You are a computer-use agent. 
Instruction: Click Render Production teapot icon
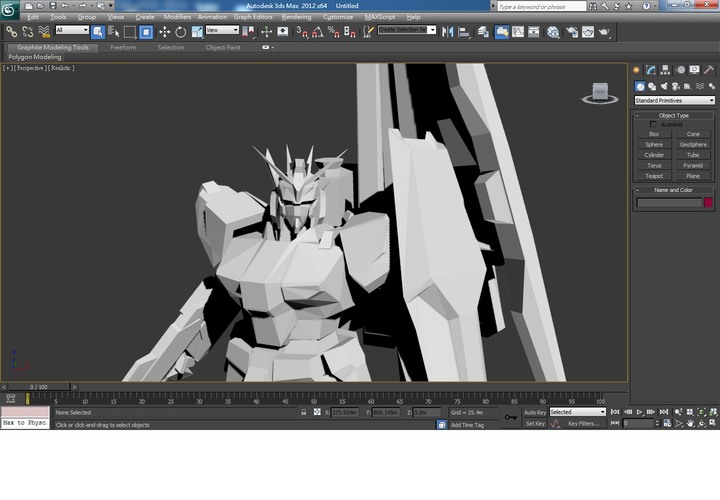[604, 32]
